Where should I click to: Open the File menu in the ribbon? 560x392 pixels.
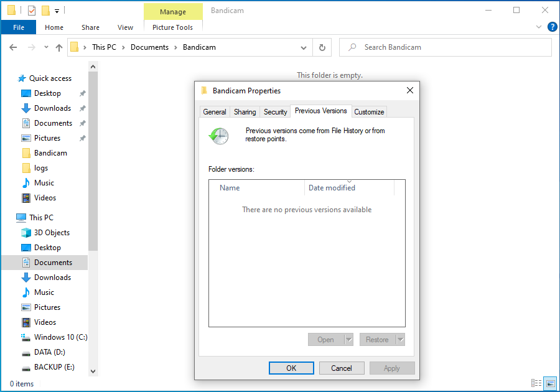pos(19,27)
